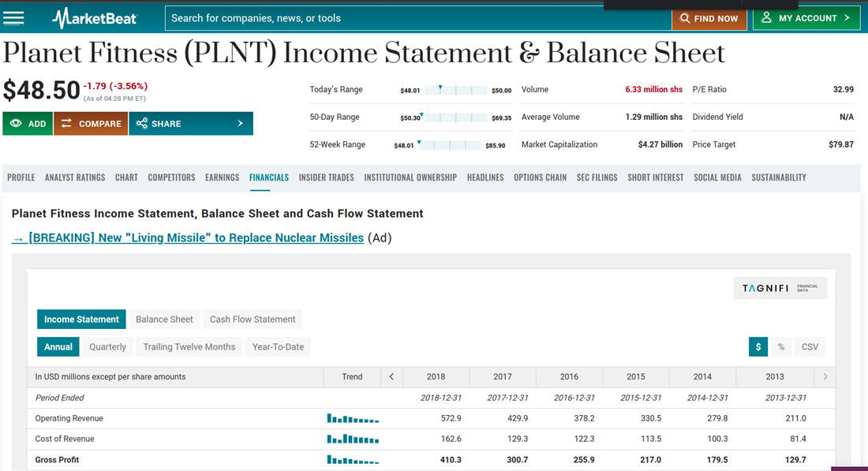Viewport: 868px width, 471px height.
Task: Select Trailing Twelve Months period
Action: click(x=189, y=346)
